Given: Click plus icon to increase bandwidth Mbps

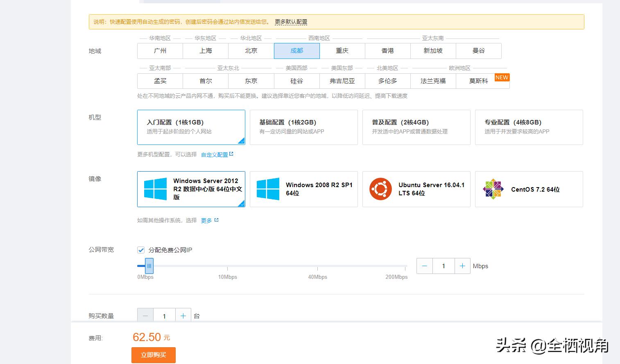Looking at the screenshot, I should point(462,266).
